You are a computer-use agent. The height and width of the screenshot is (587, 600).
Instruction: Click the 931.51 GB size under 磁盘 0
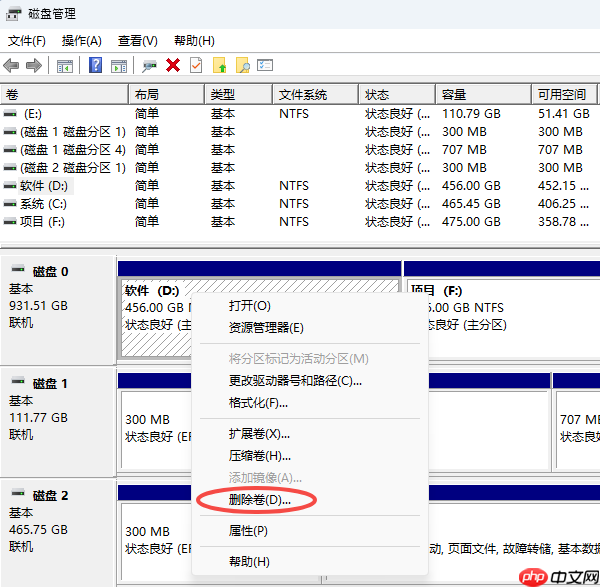pyautogui.click(x=38, y=306)
